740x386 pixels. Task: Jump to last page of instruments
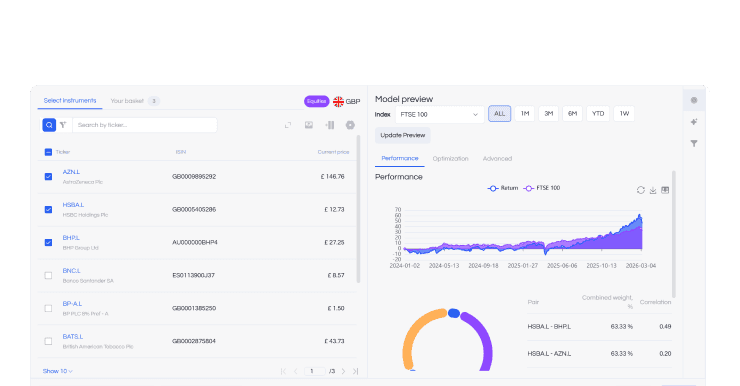[355, 371]
